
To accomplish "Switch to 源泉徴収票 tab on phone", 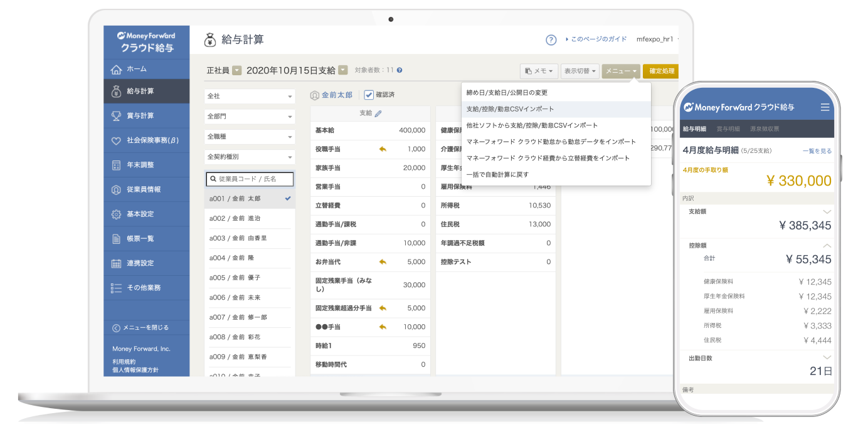I will tap(765, 129).
